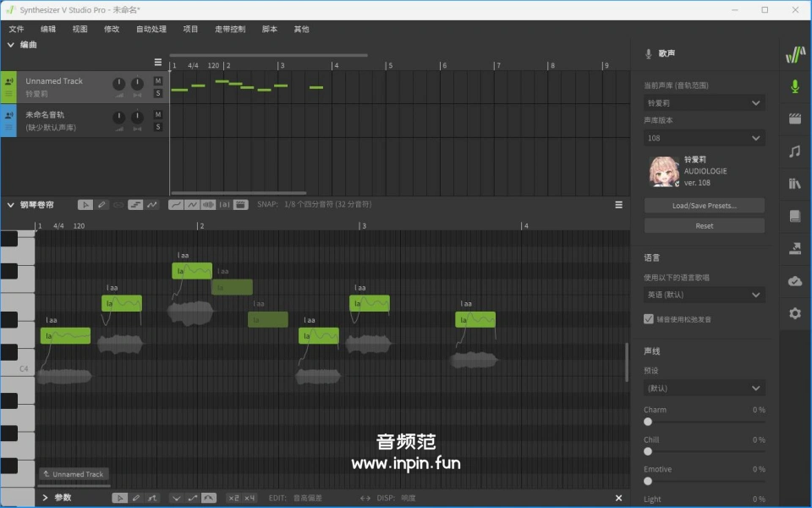This screenshot has height=508, width=812.
Task: Click the x4 zoom button in parameters panel
Action: tap(250, 498)
